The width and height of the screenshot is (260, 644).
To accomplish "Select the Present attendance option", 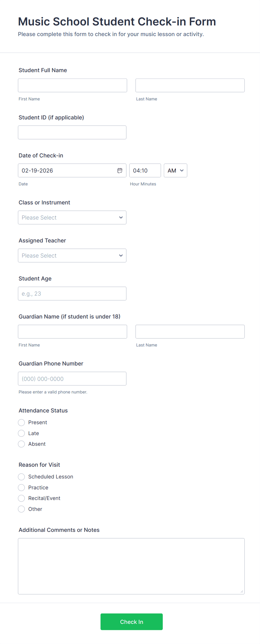I will (22, 423).
